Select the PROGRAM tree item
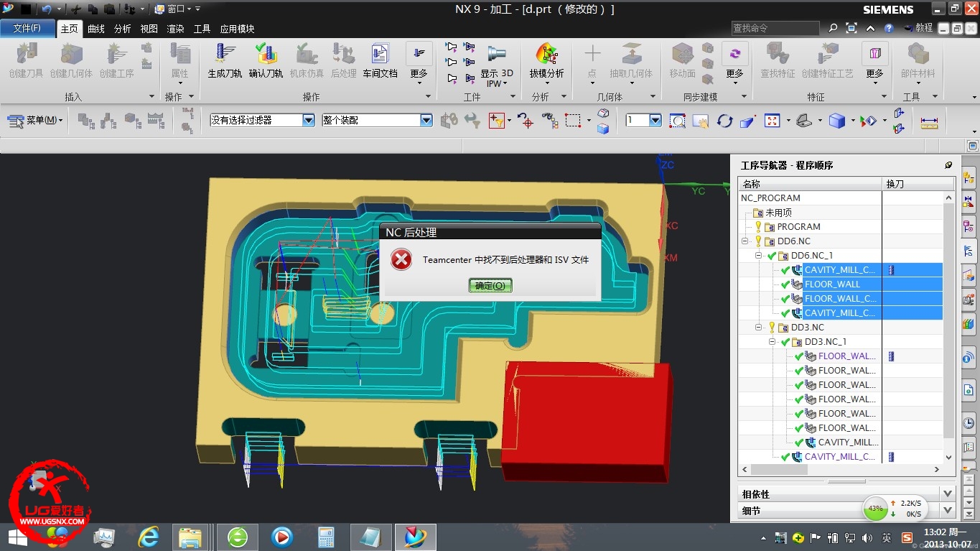Image resolution: width=980 pixels, height=551 pixels. click(798, 226)
